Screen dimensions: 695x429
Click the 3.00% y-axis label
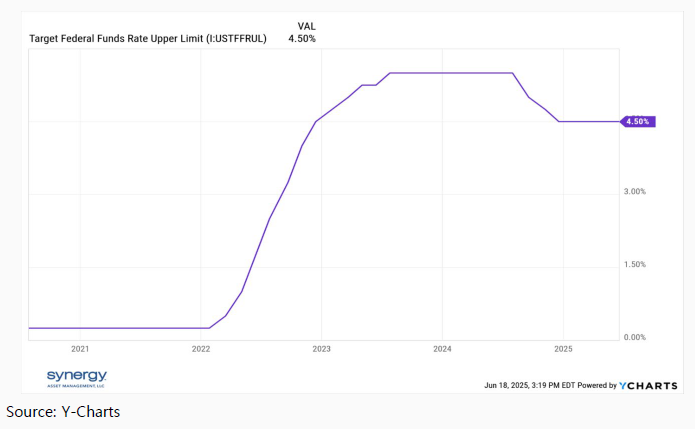(x=634, y=191)
